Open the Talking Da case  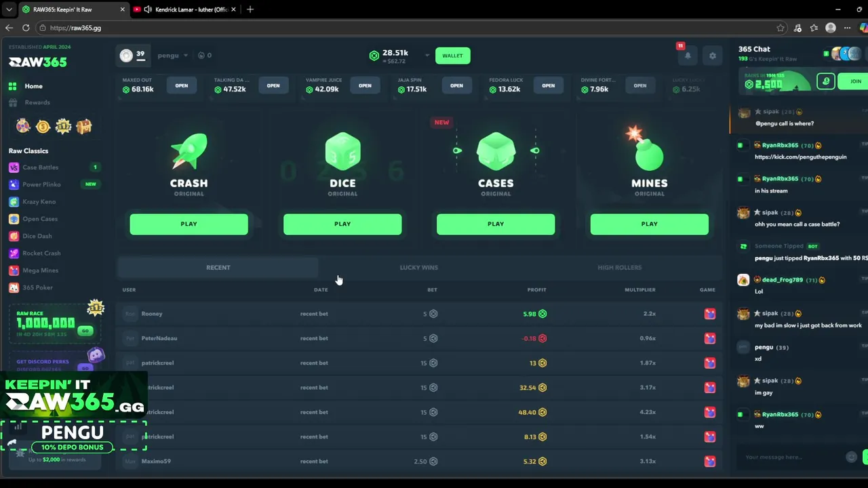273,85
